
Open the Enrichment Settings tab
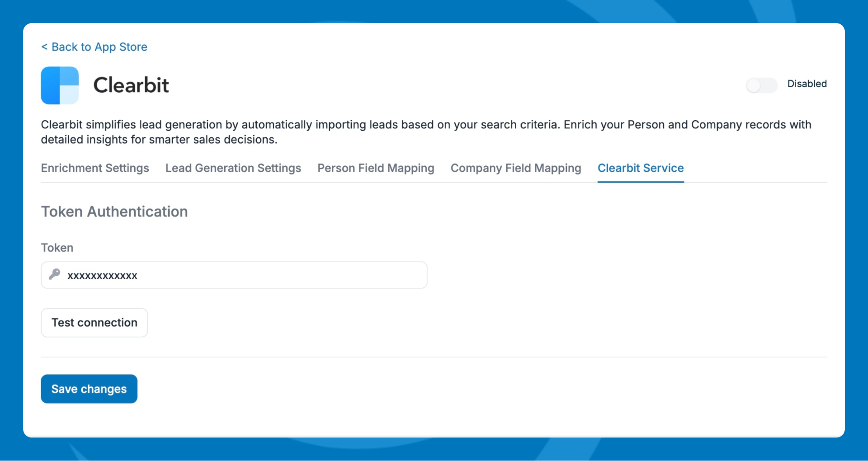(x=95, y=168)
